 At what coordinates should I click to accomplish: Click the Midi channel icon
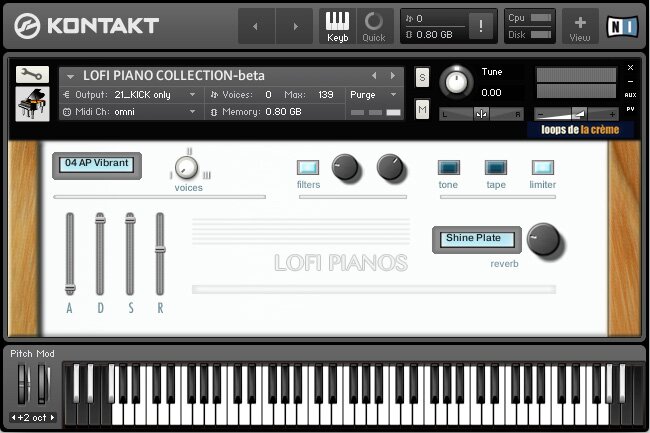click(x=66, y=112)
